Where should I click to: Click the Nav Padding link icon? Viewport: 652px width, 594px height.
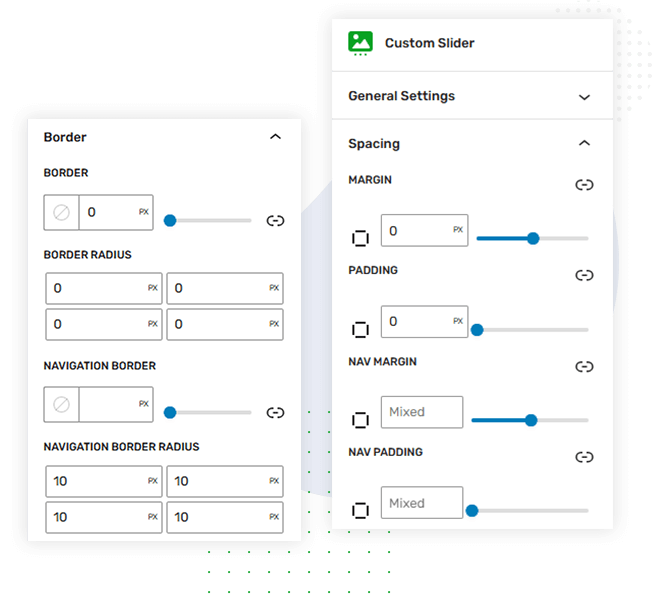tap(584, 457)
